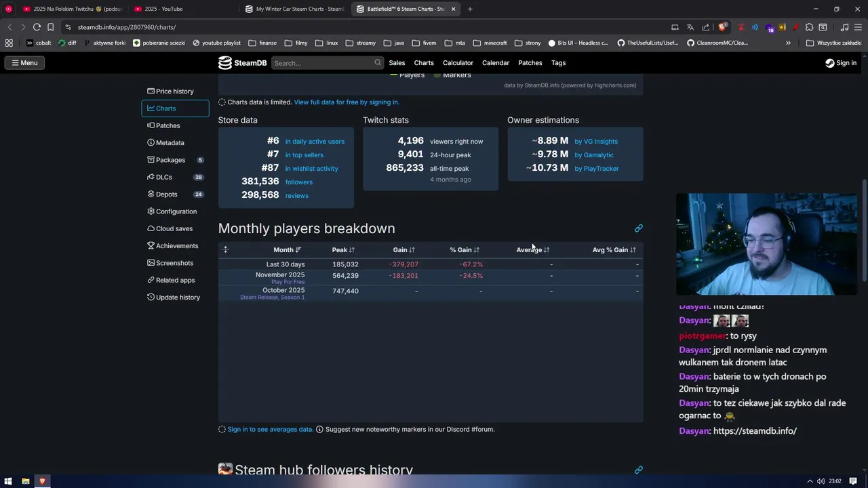This screenshot has height=488, width=868.
Task: Open the browser hamburger menu
Action: [x=858, y=27]
